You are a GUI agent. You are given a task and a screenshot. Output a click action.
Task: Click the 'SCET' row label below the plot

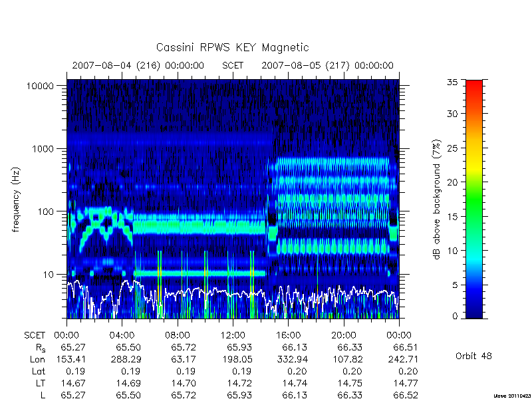point(35,336)
